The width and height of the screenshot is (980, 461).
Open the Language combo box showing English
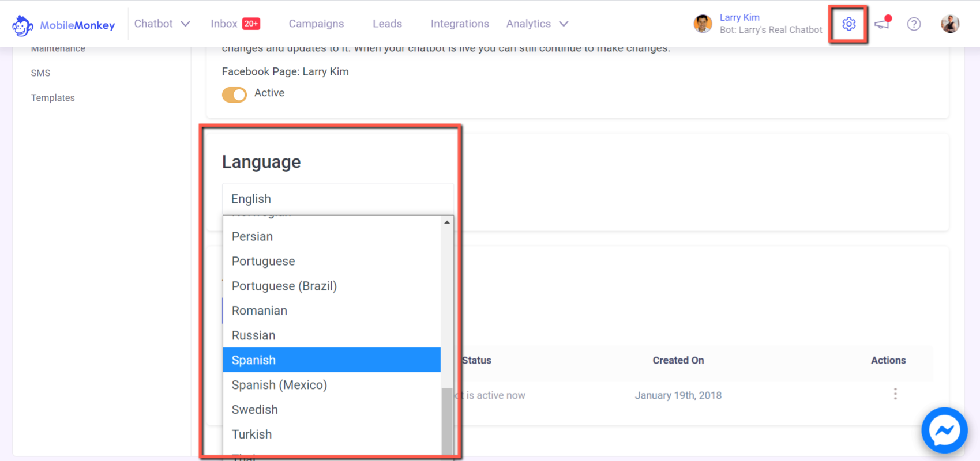pos(337,199)
